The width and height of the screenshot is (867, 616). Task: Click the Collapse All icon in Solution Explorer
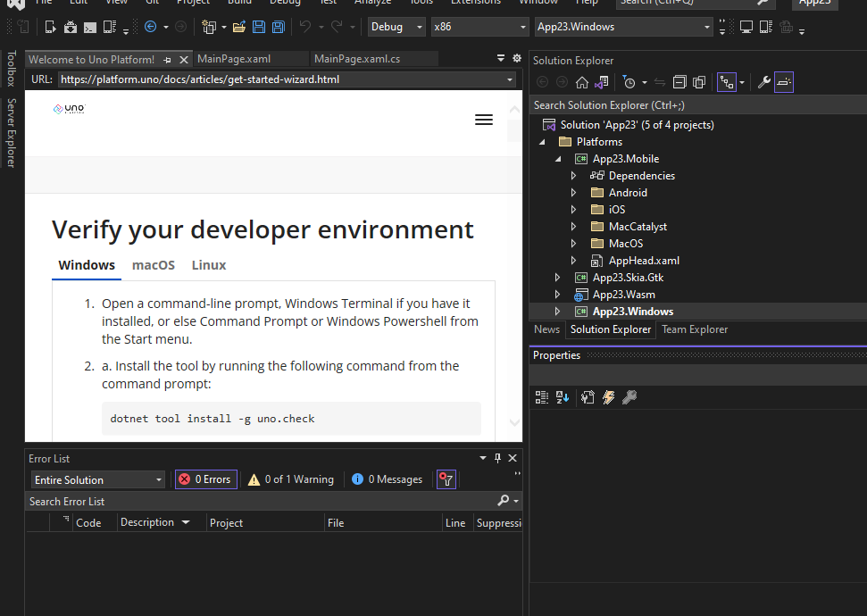click(x=679, y=81)
